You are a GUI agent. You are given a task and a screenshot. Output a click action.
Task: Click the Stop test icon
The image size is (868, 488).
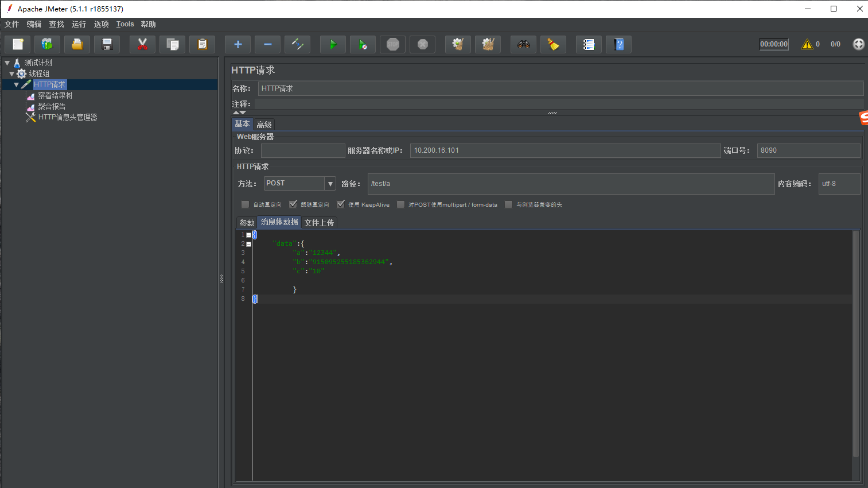(x=392, y=44)
